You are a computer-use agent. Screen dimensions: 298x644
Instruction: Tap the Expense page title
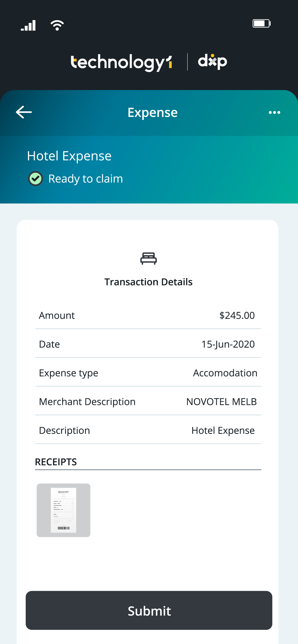[x=152, y=112]
